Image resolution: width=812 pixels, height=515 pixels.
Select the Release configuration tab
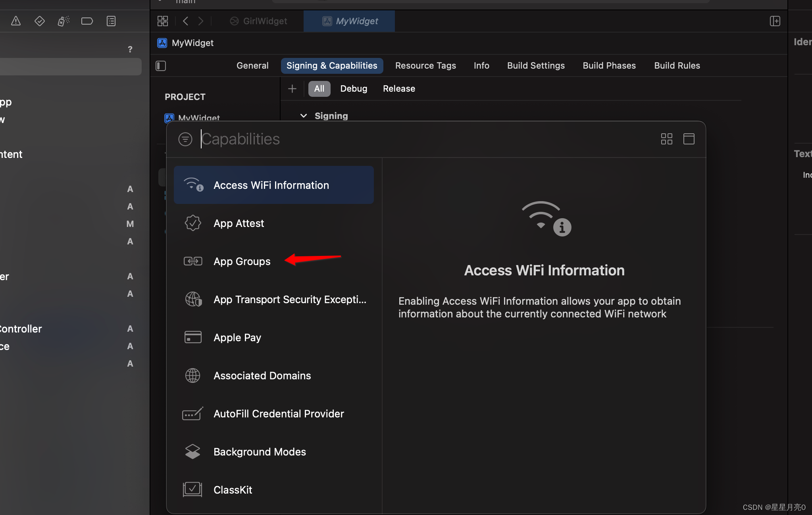pos(398,89)
